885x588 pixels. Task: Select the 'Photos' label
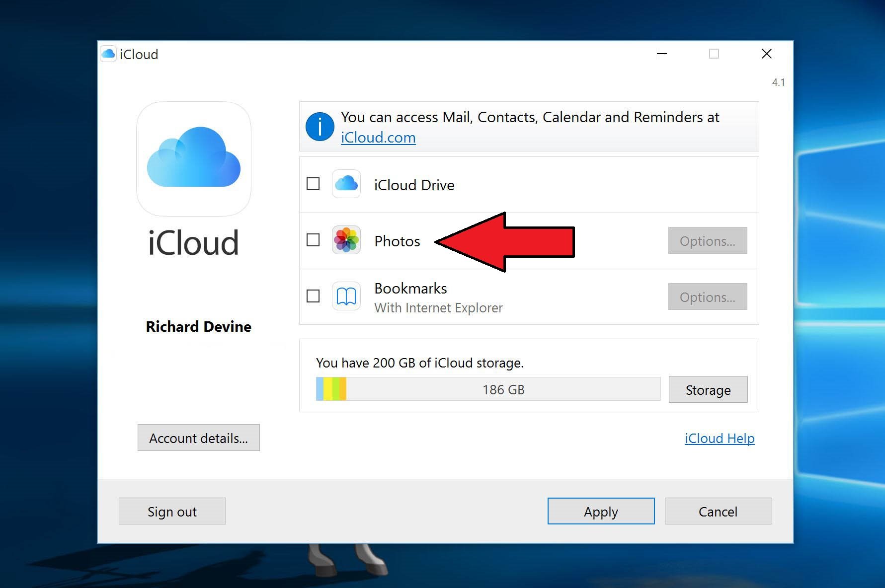pyautogui.click(x=398, y=241)
